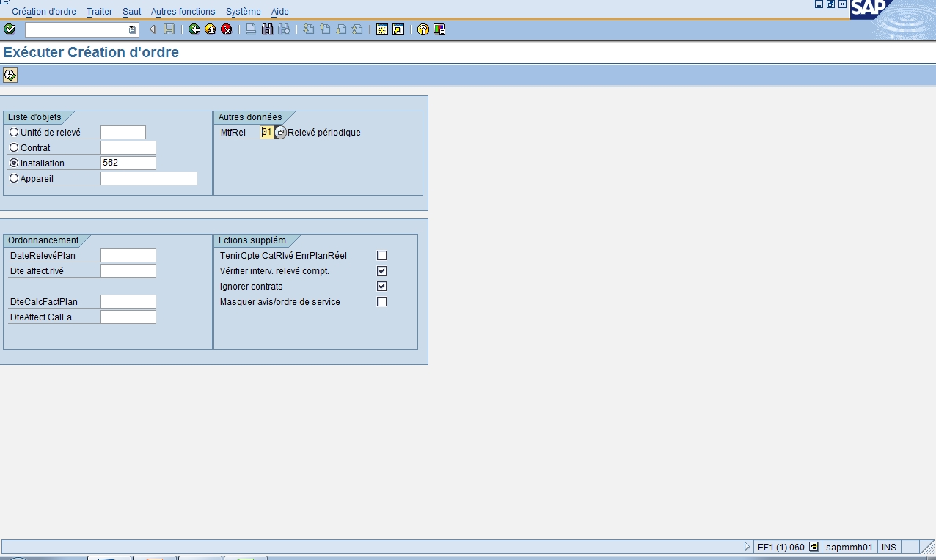Screen dimensions: 936x560
Task: Open the Autres fonctions menu
Action: tap(183, 12)
